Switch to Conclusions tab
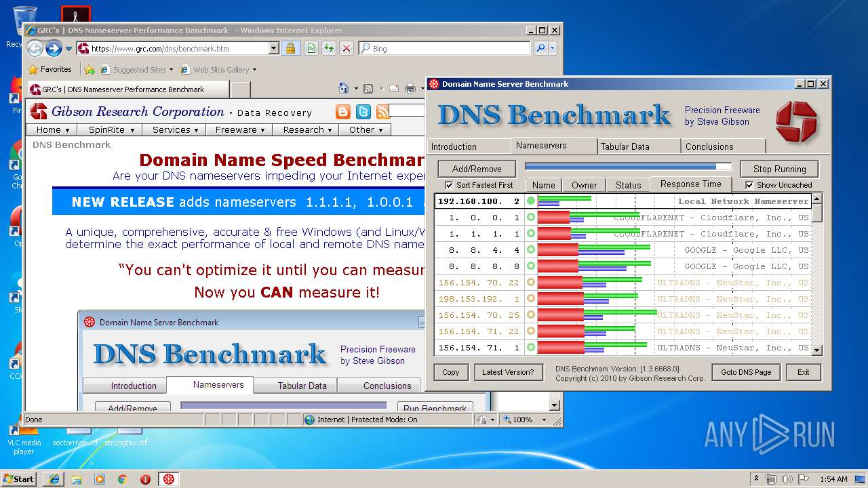Image resolution: width=868 pixels, height=488 pixels. click(x=724, y=146)
